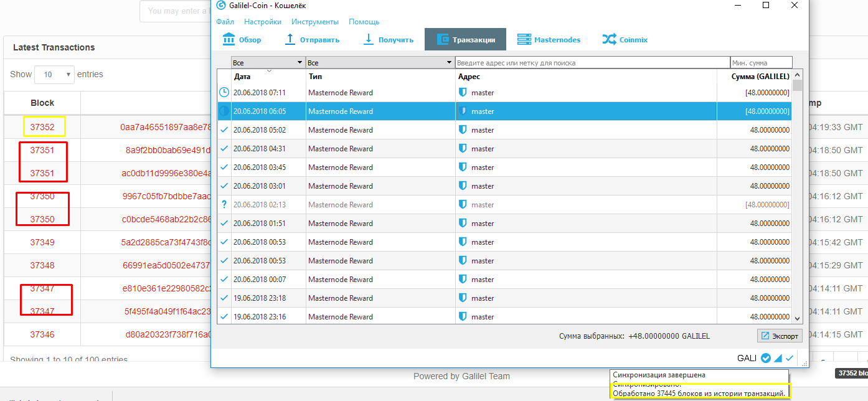Click shield address icon in 07:11 row

pos(463,93)
